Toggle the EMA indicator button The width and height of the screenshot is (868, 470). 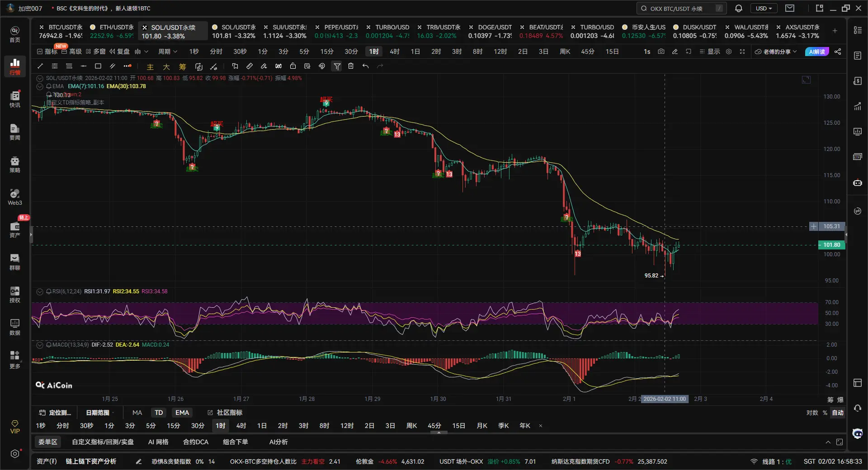coord(182,413)
